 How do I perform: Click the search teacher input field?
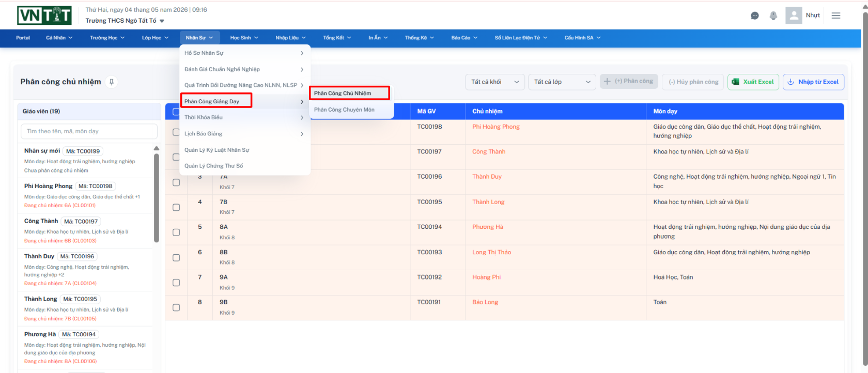(x=89, y=131)
